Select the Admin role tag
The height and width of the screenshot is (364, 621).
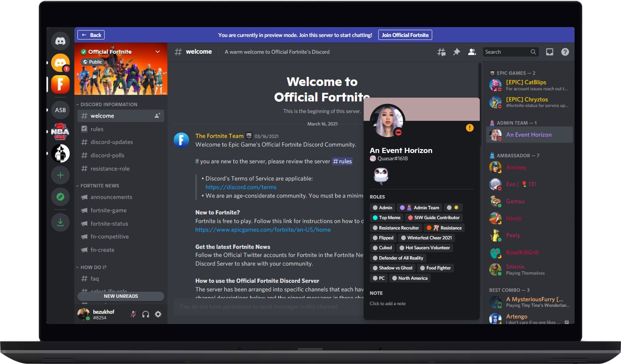click(382, 208)
